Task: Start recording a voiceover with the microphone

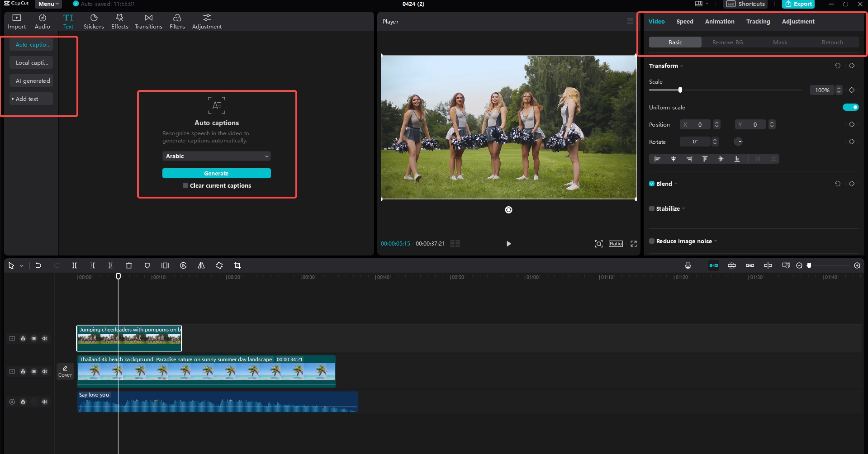Action: pos(688,265)
